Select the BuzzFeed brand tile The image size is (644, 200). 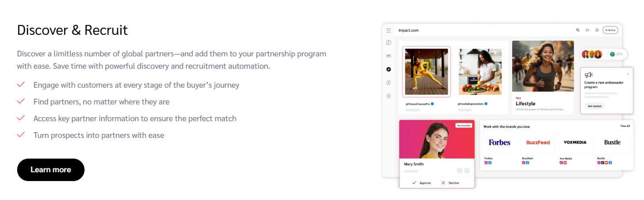pyautogui.click(x=537, y=142)
